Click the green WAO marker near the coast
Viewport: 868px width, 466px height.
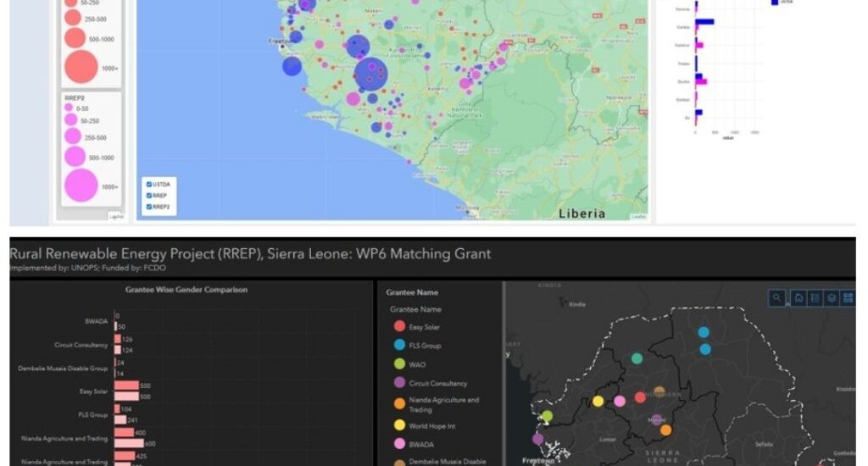pyautogui.click(x=547, y=416)
